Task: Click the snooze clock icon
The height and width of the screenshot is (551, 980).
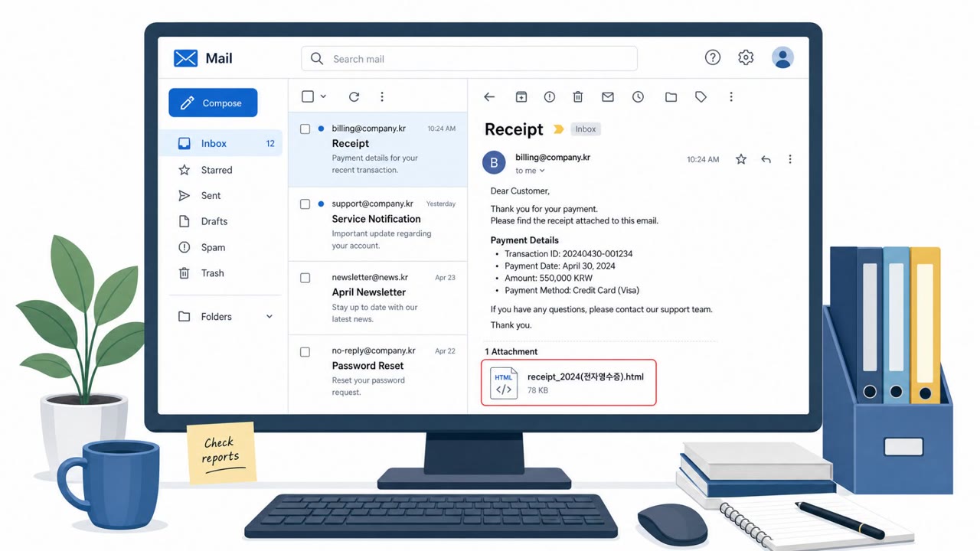Action: pos(638,97)
